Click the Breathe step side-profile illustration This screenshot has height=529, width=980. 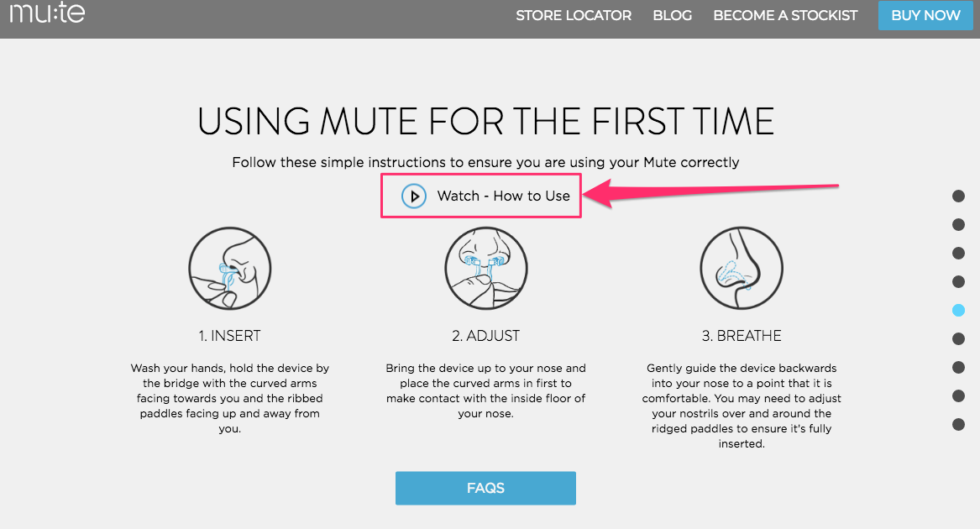(742, 268)
